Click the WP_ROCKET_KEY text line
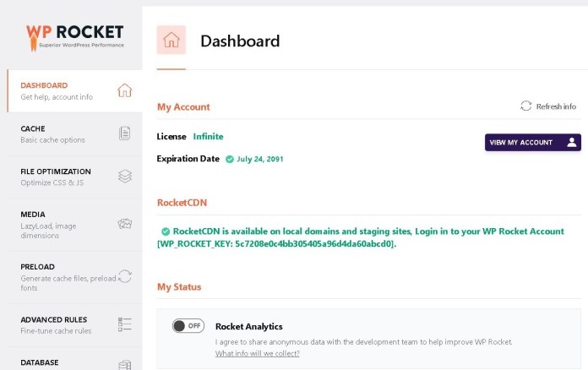588x370 pixels. click(x=276, y=244)
